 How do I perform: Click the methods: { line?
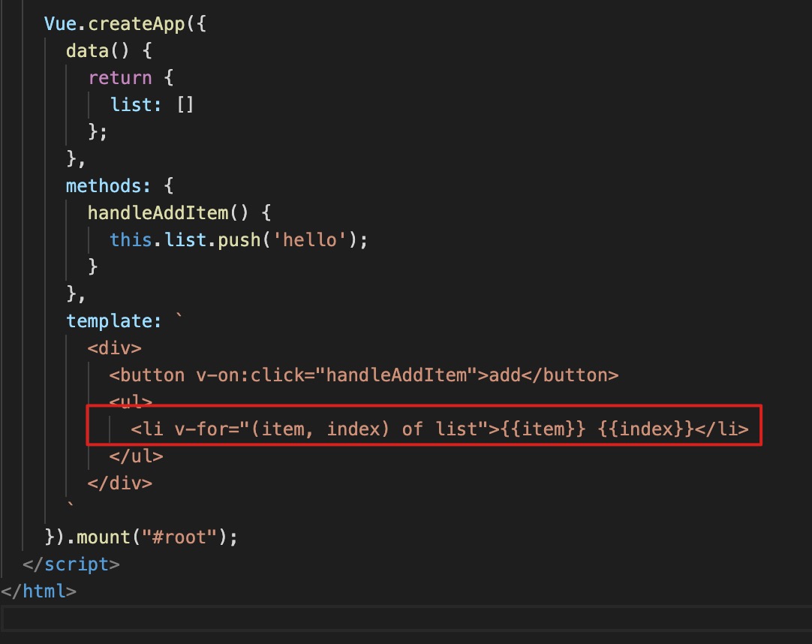119,186
